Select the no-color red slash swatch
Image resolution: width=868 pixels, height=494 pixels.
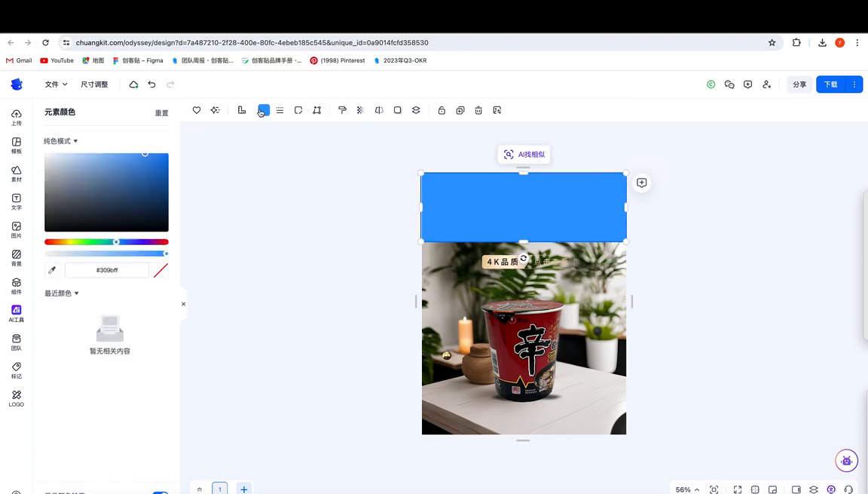(x=160, y=270)
